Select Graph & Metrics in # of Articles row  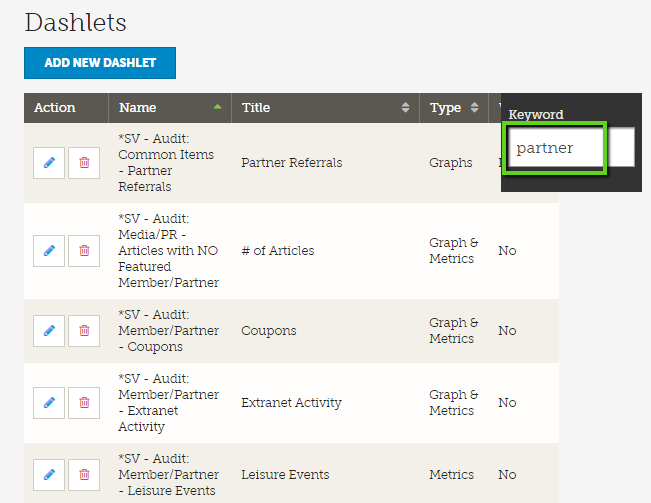(x=454, y=251)
